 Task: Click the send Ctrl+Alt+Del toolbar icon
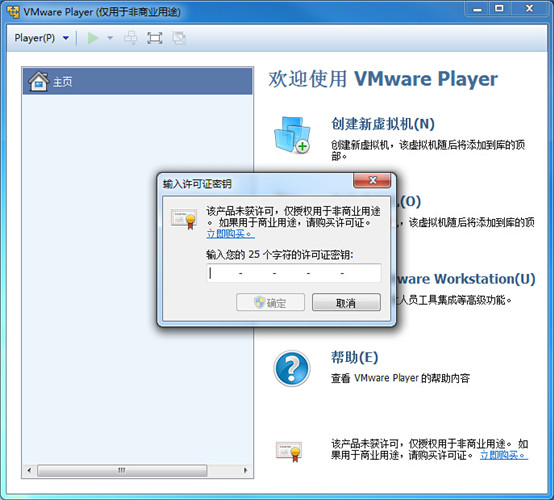tap(130, 38)
